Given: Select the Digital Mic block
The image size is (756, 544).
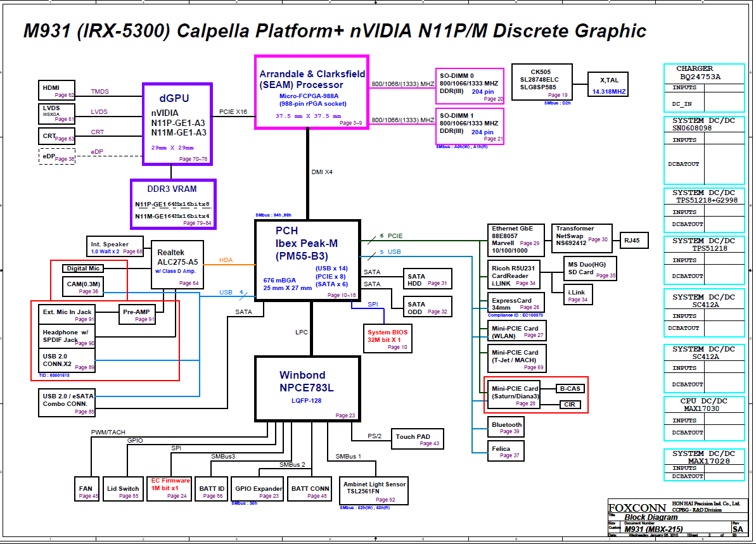Looking at the screenshot, I should pyautogui.click(x=83, y=269).
